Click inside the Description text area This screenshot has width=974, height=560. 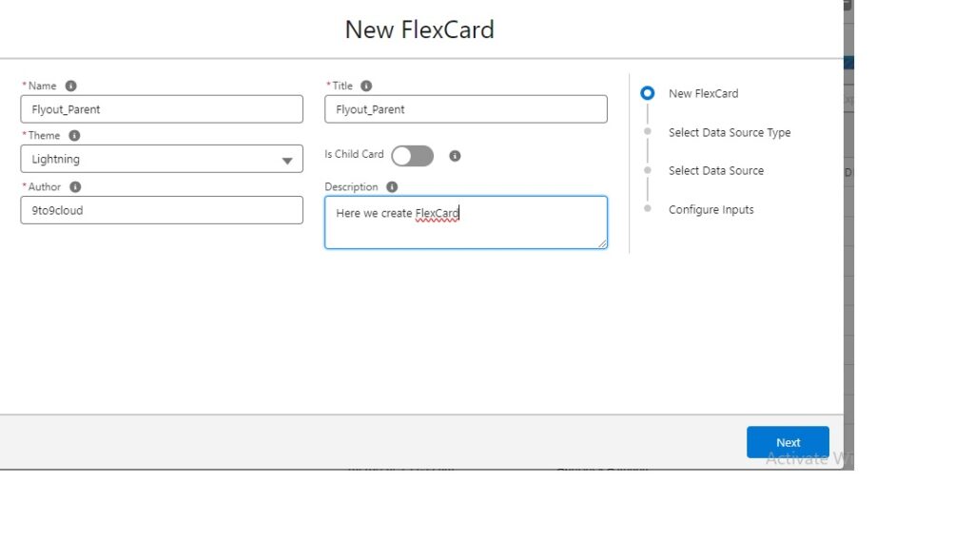pos(466,222)
